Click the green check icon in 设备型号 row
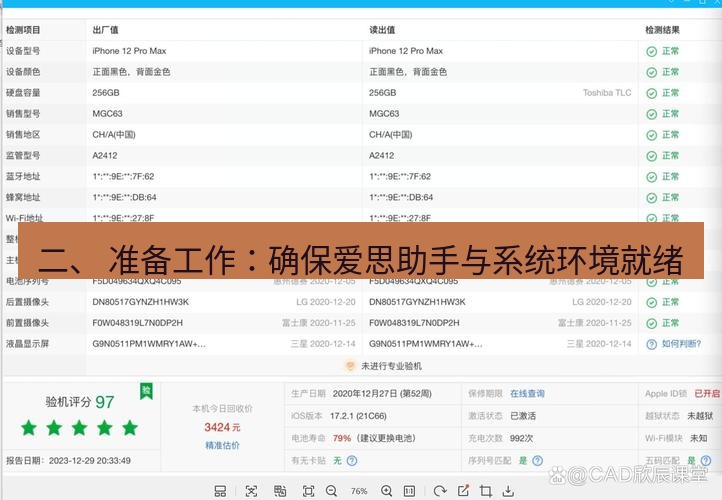The width and height of the screenshot is (722, 500). tap(652, 52)
